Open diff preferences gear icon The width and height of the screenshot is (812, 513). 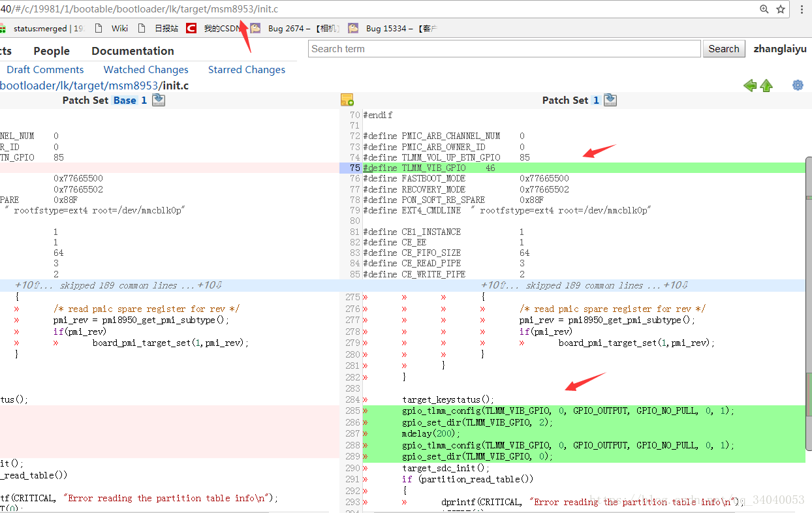coord(798,85)
